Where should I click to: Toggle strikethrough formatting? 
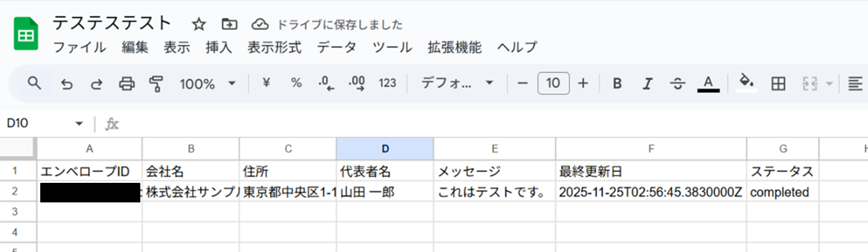(x=677, y=84)
